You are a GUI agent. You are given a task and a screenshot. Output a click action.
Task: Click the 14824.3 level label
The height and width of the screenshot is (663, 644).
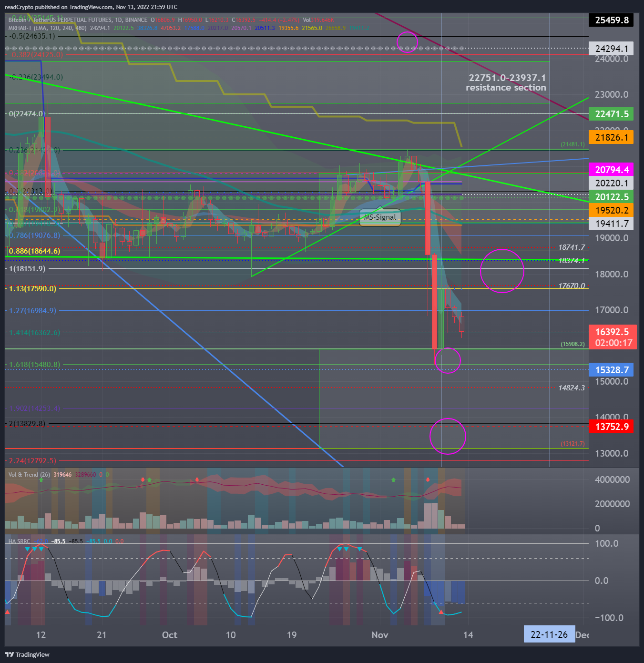tap(572, 388)
